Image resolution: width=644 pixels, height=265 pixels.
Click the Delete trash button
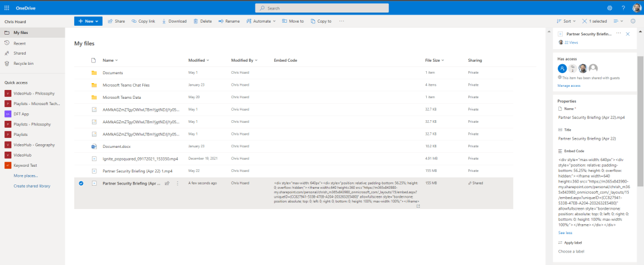point(203,21)
